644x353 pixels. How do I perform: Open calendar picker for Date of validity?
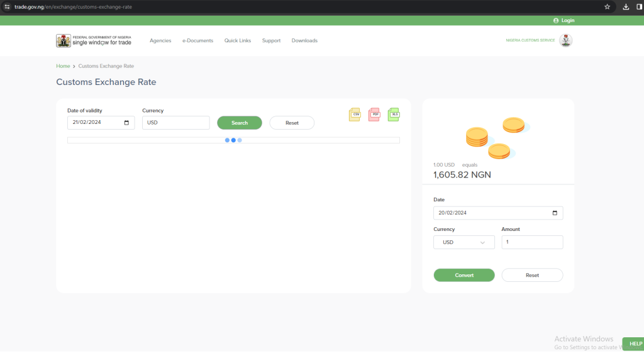(x=127, y=123)
